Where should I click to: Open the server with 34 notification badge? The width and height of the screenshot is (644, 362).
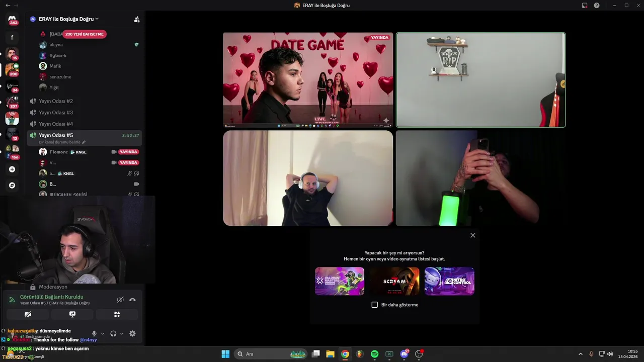coord(12,86)
